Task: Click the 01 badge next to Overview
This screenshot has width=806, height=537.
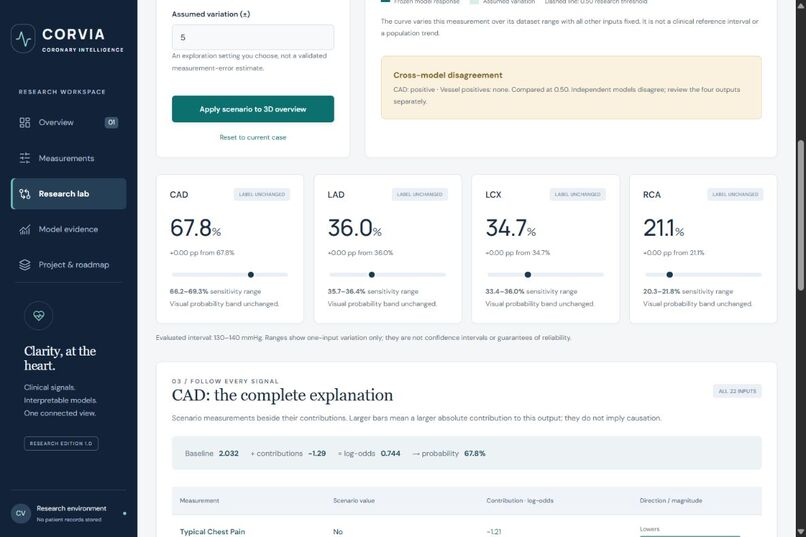Action: tap(112, 122)
